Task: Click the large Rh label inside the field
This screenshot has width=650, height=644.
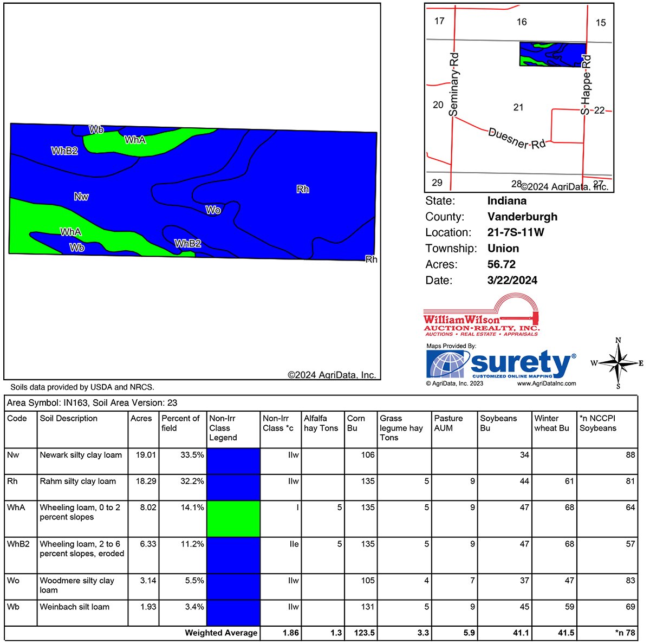Action: pyautogui.click(x=303, y=189)
